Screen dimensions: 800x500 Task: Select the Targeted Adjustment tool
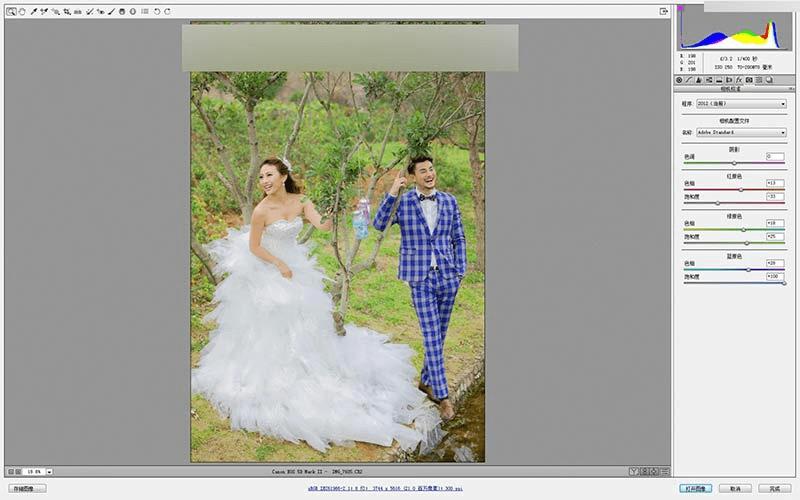(x=56, y=11)
